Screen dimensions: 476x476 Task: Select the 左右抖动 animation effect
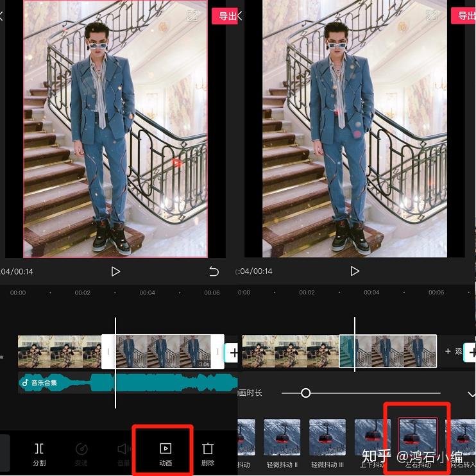(418, 437)
